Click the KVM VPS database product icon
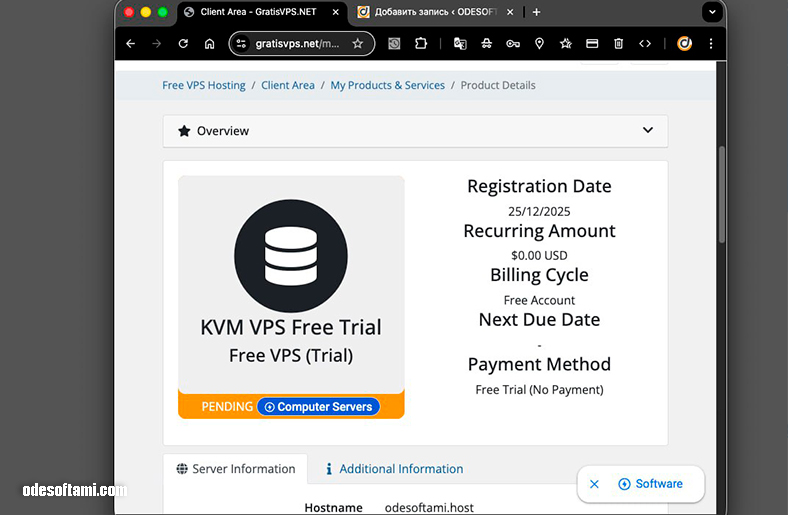Screen dimensions: 788x515 pos(290,256)
